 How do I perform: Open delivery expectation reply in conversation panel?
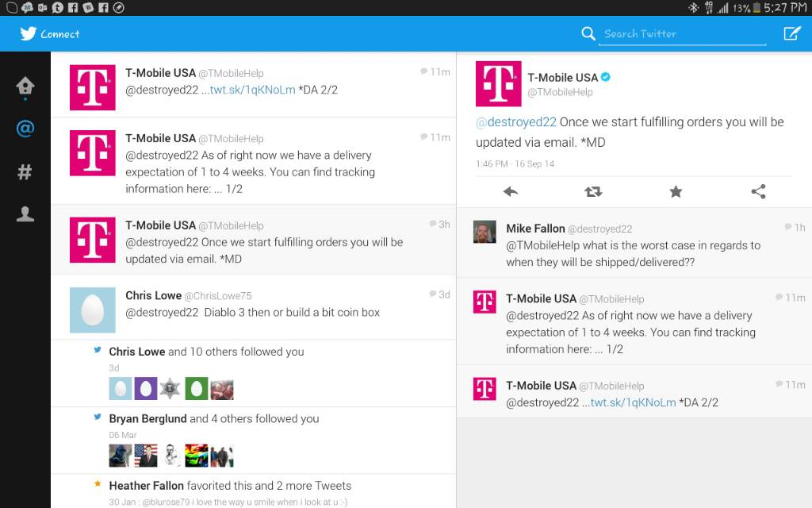(x=634, y=321)
